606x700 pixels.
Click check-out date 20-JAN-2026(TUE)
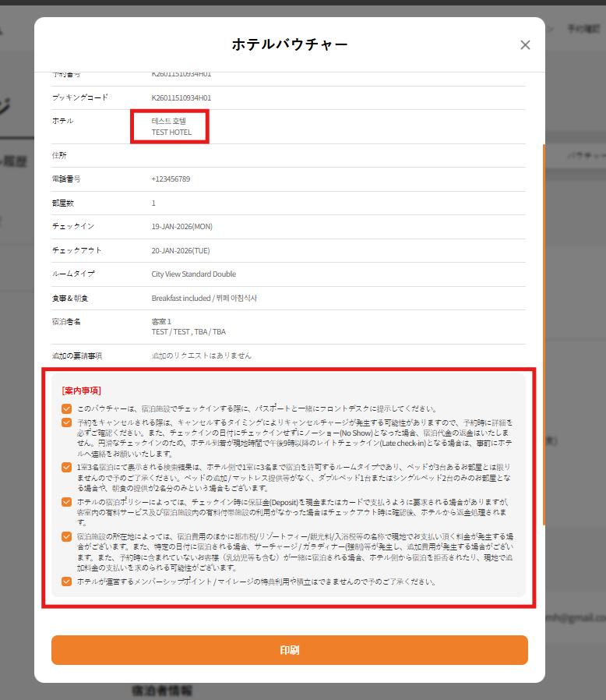pyautogui.click(x=180, y=250)
